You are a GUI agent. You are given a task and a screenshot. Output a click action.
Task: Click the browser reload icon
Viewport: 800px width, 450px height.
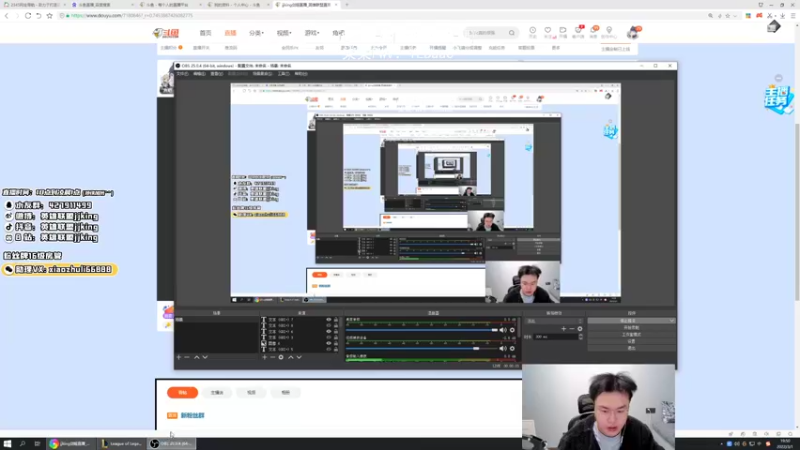pyautogui.click(x=28, y=16)
